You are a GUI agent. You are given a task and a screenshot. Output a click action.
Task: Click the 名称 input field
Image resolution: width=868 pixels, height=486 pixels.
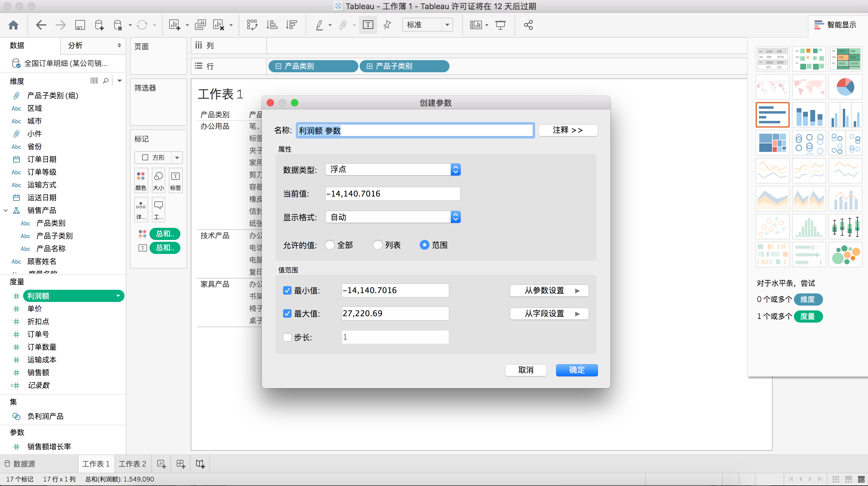click(415, 130)
